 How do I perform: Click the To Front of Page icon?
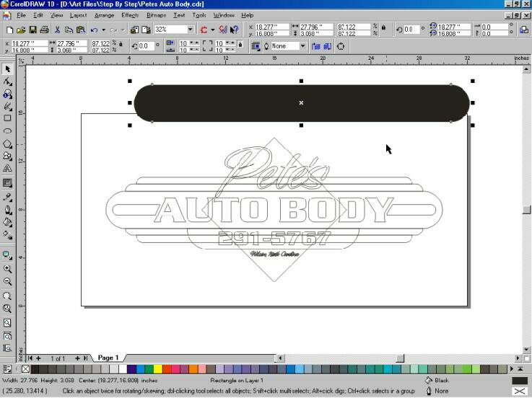tap(316, 46)
